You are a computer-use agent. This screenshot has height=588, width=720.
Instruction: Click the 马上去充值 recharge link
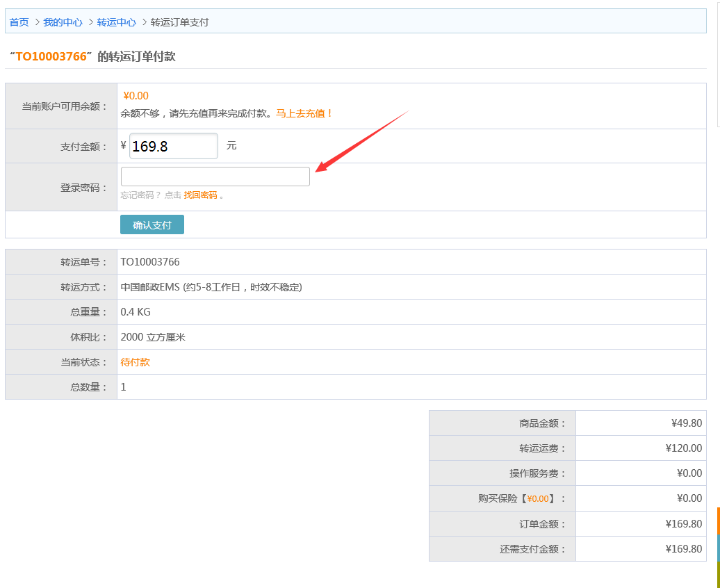304,113
